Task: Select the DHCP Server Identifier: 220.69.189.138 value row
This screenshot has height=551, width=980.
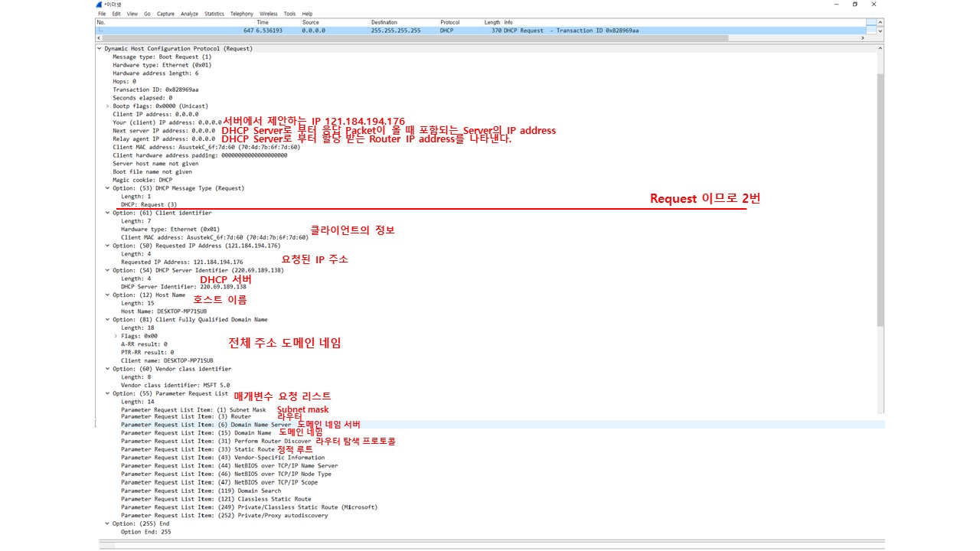Action: (x=183, y=286)
